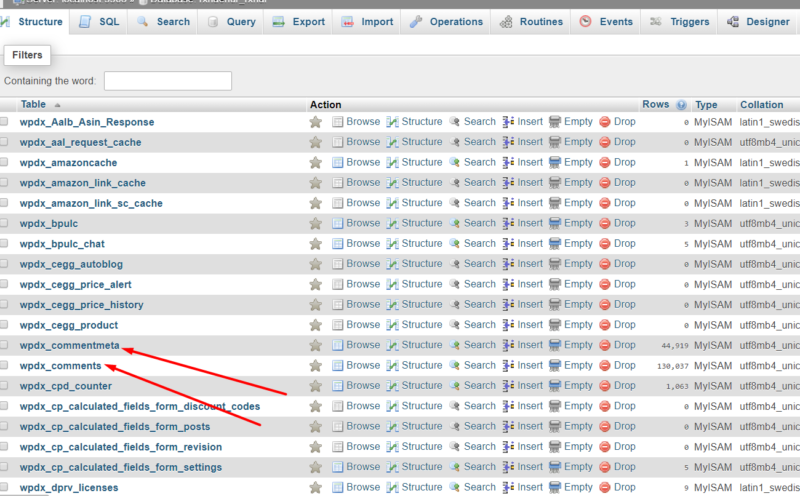This screenshot has width=800, height=496.
Task: Click the star icon for wpdx_comments
Action: click(x=316, y=366)
